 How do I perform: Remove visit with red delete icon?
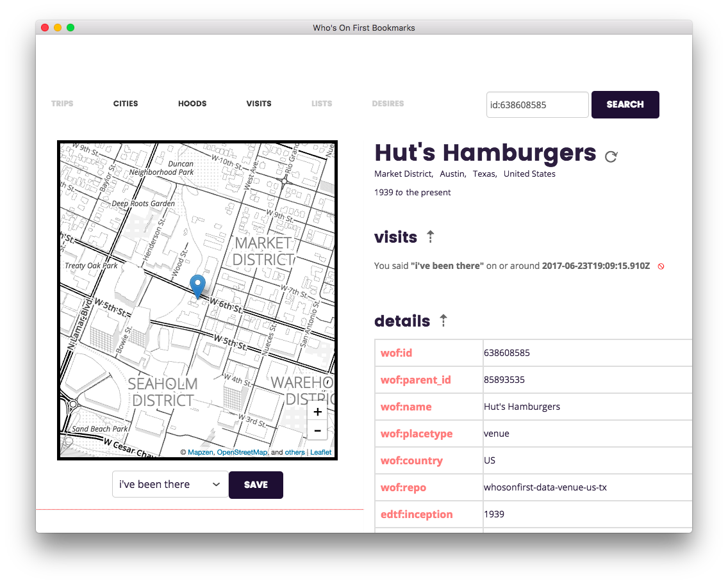[661, 266]
